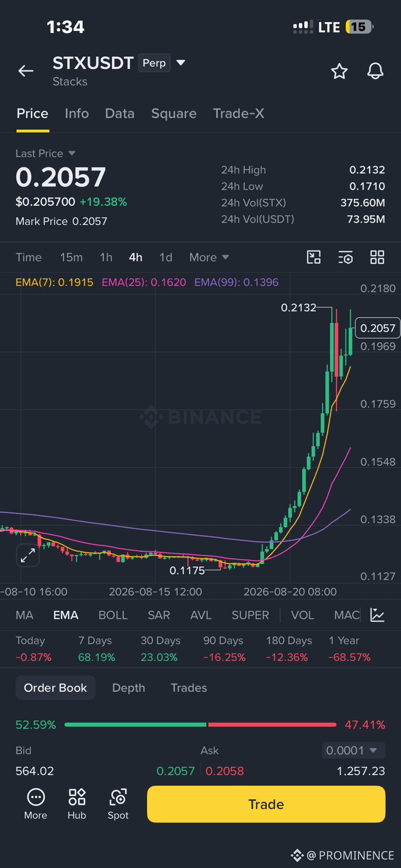This screenshot has height=868, width=401.
Task: Toggle the AVL indicator
Action: (201, 615)
